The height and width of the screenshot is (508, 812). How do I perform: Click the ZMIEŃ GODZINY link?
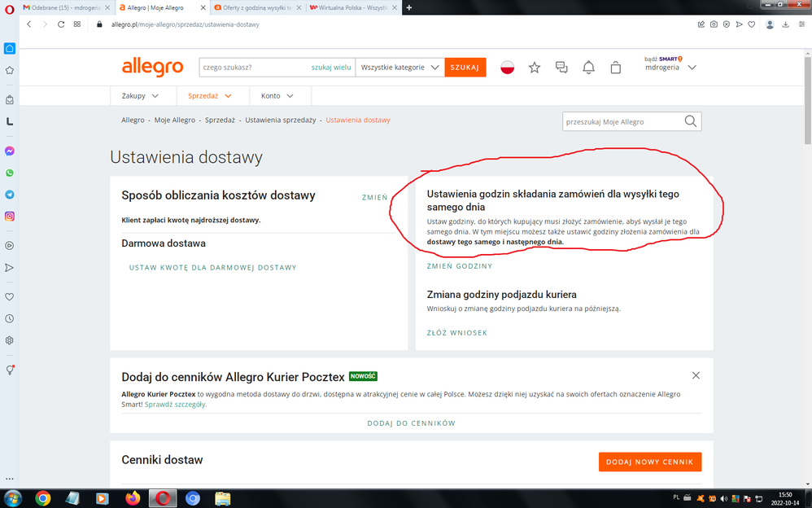click(460, 266)
